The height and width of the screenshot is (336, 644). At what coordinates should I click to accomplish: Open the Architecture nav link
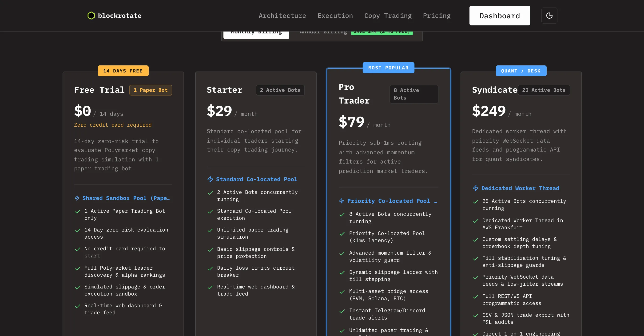(282, 16)
